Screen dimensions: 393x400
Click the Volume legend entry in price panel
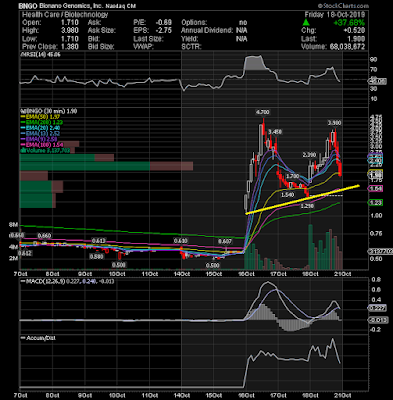[45, 150]
